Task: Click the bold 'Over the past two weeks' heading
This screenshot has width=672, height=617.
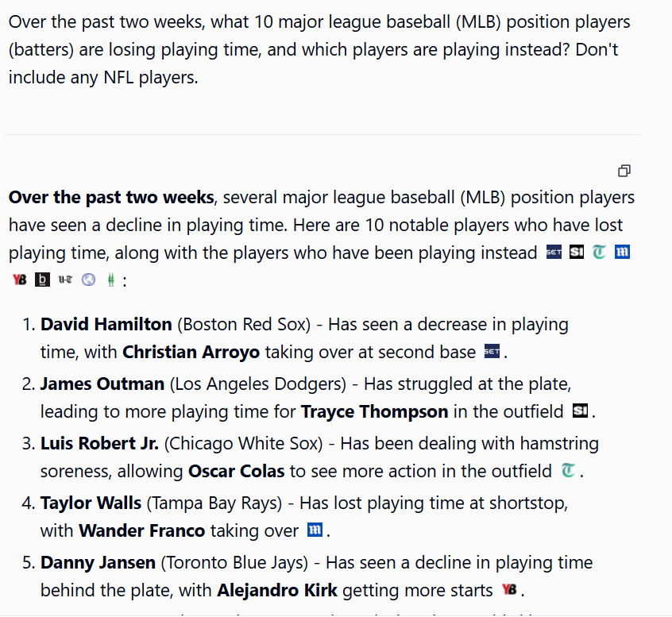Action: tap(111, 198)
